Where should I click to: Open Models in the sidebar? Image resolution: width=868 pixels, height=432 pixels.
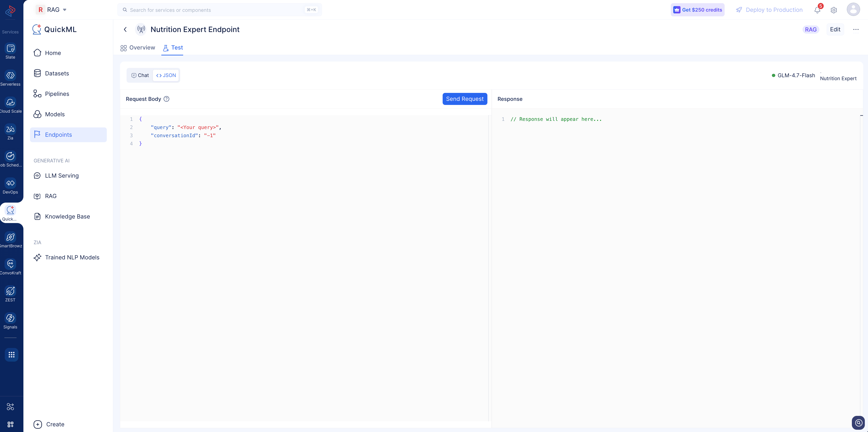tap(68, 114)
